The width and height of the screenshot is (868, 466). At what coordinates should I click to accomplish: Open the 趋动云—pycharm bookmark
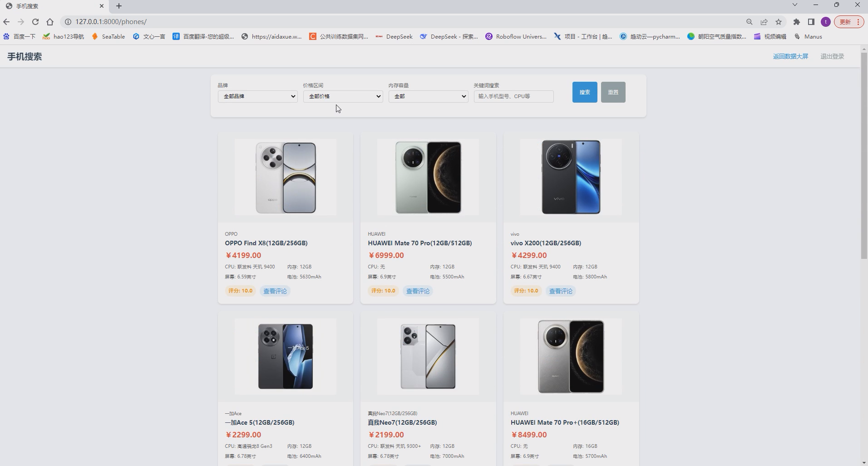pos(650,36)
